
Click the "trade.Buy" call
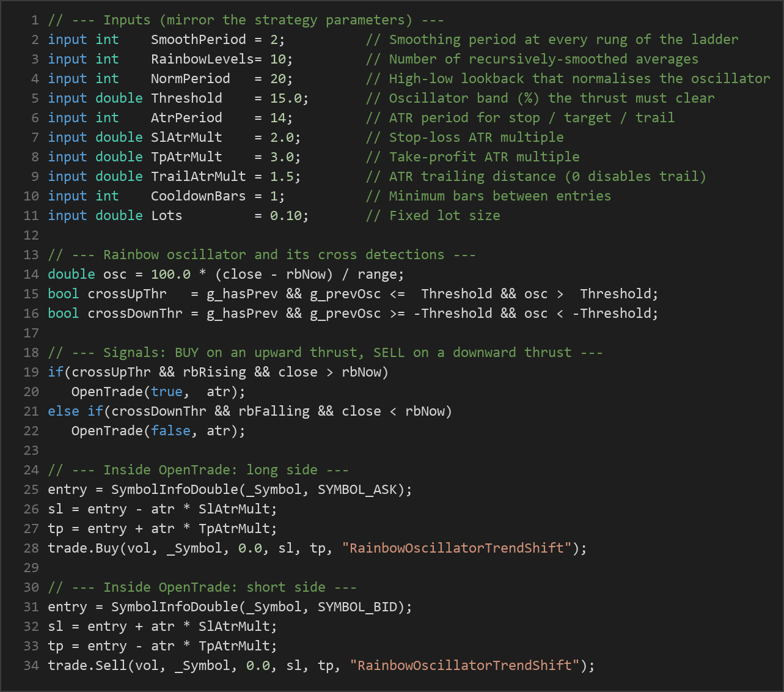click(x=83, y=548)
